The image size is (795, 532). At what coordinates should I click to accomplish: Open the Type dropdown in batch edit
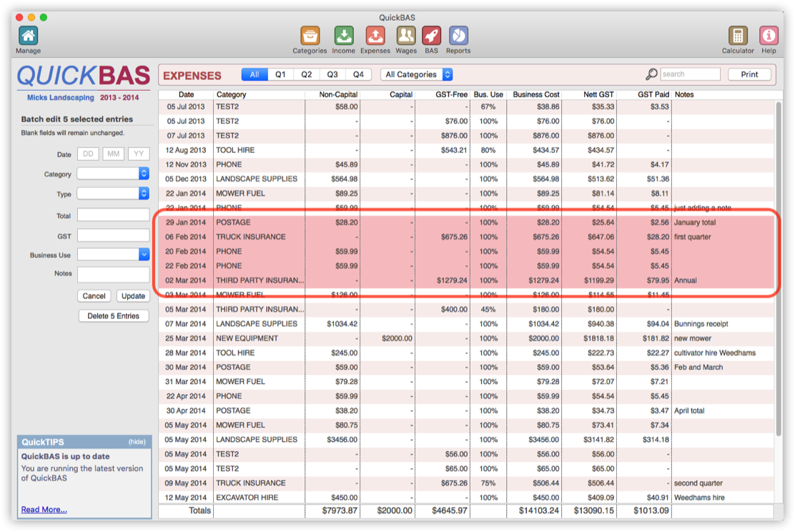coord(113,194)
